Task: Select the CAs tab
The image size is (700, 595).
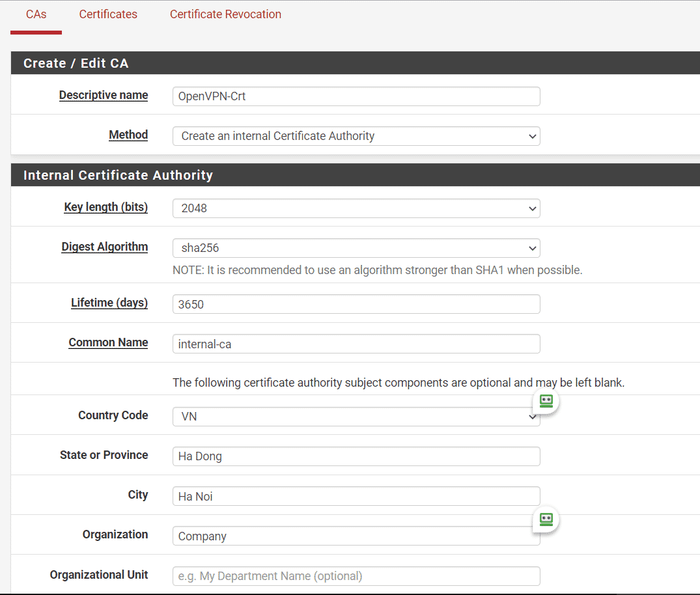Action: [x=36, y=14]
